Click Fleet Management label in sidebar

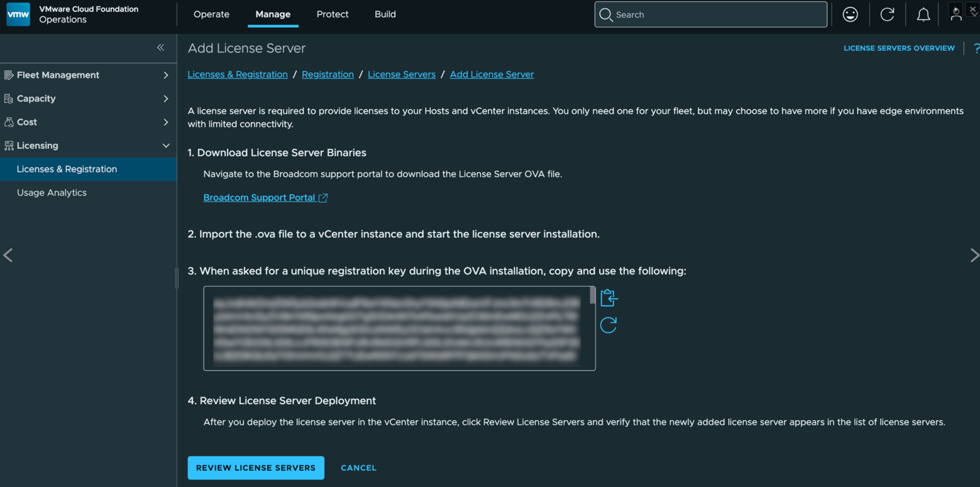point(58,75)
